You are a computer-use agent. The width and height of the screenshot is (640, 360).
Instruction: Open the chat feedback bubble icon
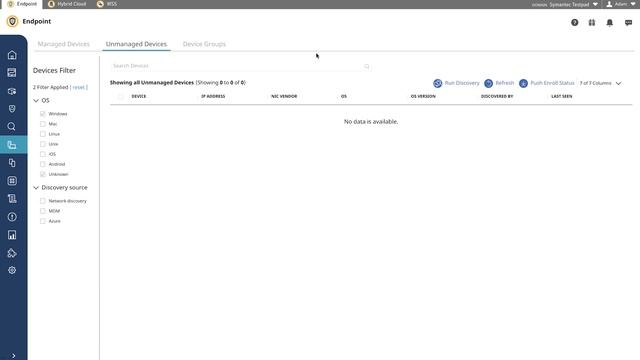[628, 22]
